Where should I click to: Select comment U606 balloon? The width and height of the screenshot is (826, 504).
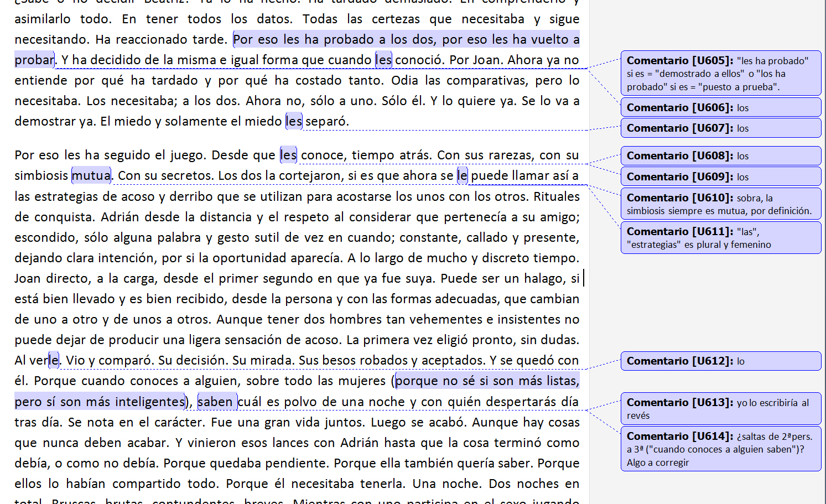(x=721, y=107)
